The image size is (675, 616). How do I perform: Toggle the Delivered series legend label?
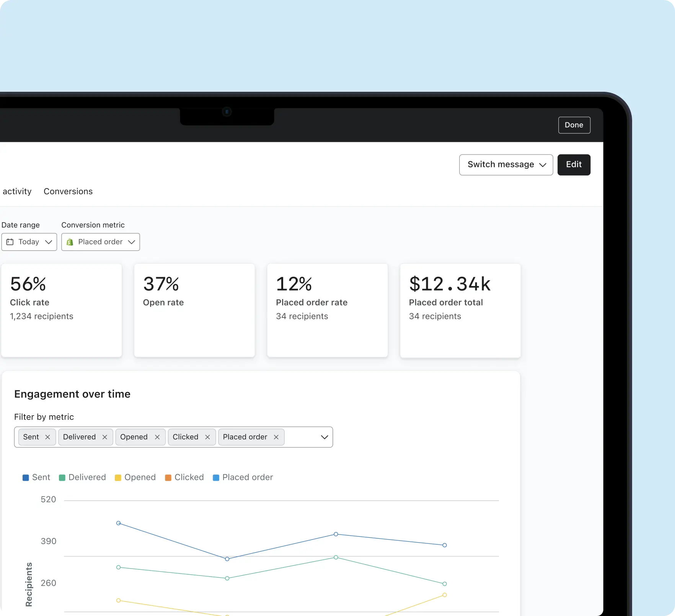(87, 477)
